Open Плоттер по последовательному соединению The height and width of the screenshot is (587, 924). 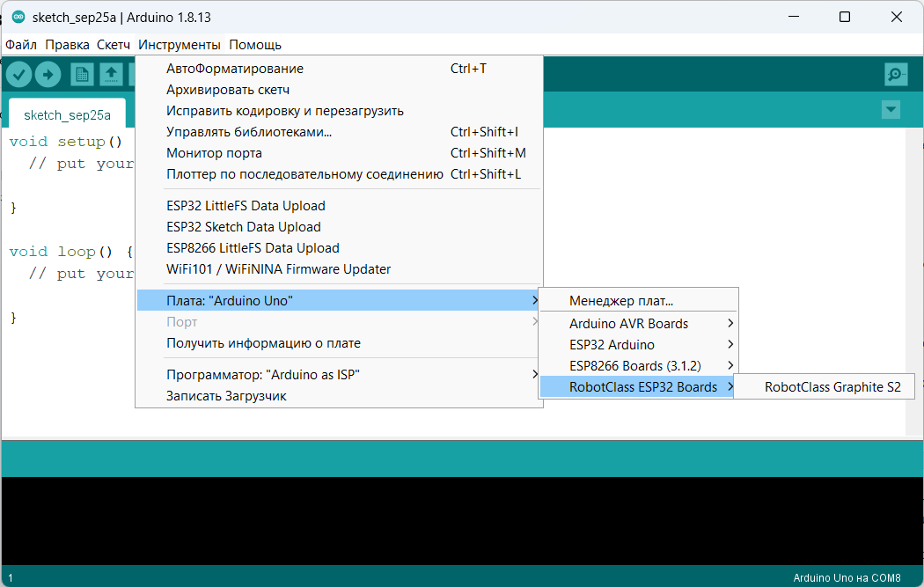point(338,174)
